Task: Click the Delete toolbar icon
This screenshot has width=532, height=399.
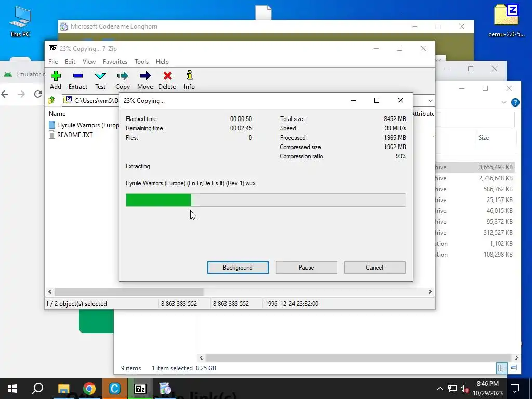Action: [167, 80]
